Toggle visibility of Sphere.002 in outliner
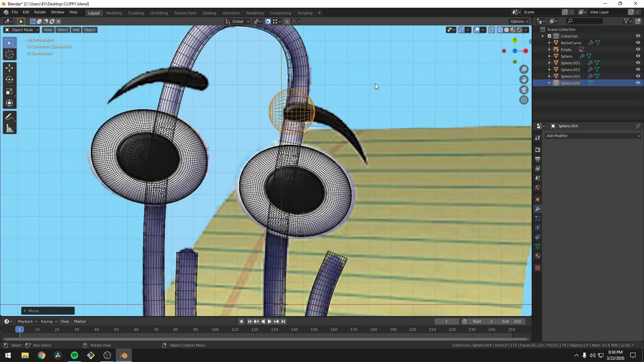Viewport: 644px width, 362px height. pos(638,69)
